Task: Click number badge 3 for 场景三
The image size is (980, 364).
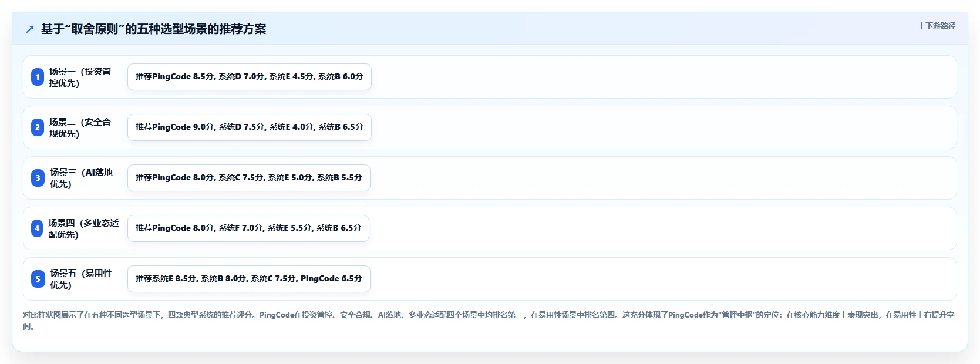Action: (38, 178)
